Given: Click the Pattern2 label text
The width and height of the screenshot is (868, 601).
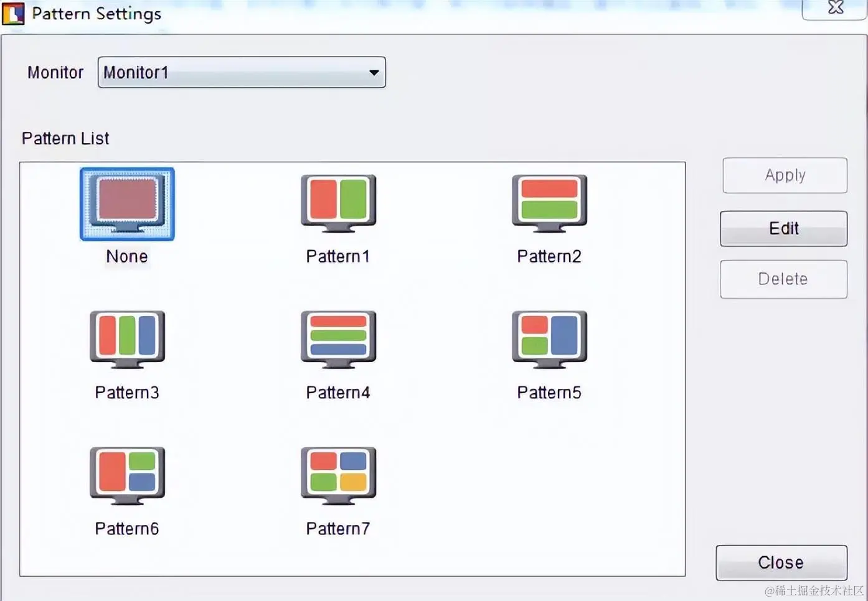Looking at the screenshot, I should [549, 256].
